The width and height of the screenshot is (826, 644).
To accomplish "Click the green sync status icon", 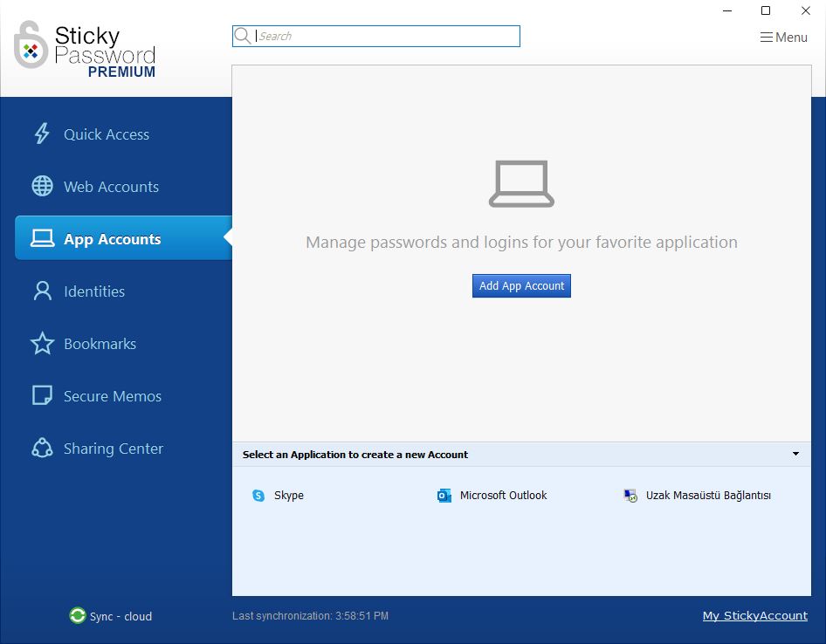I will [78, 615].
